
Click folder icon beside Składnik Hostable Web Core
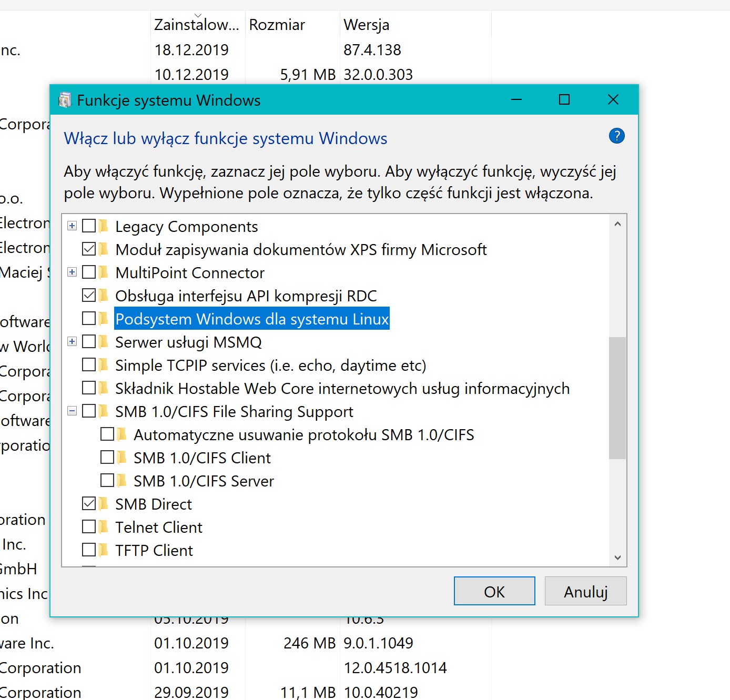(x=104, y=388)
